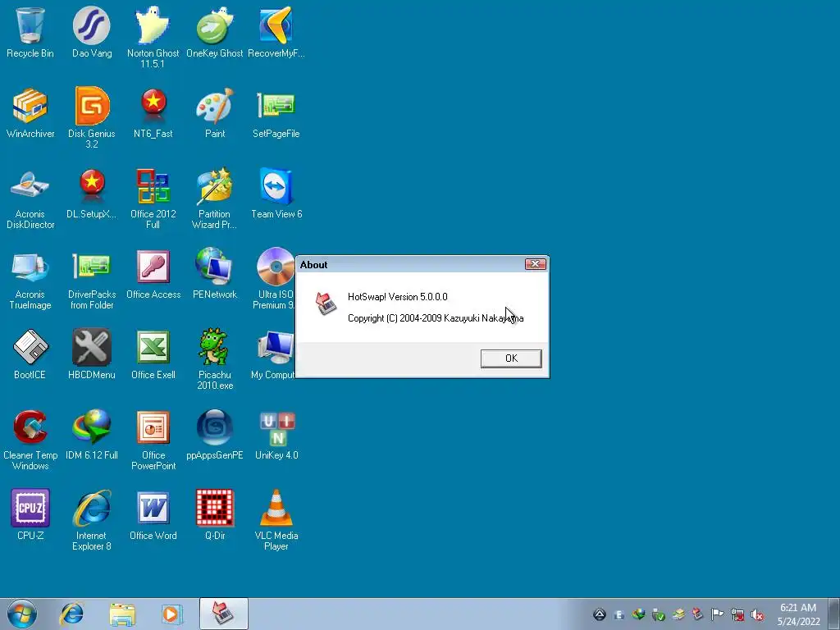Click the letter E tray icon
The image size is (840, 630).
619,615
